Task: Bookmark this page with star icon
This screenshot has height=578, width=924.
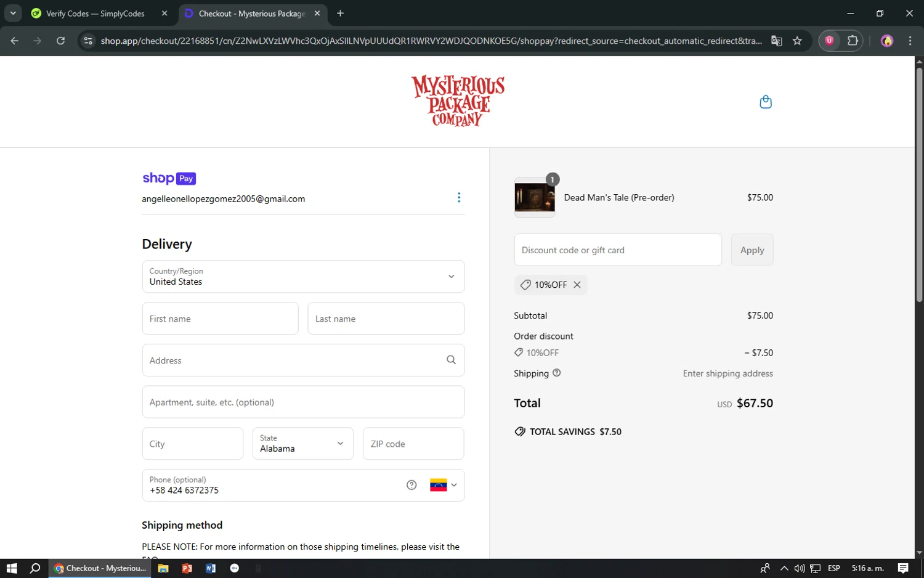Action: click(797, 41)
